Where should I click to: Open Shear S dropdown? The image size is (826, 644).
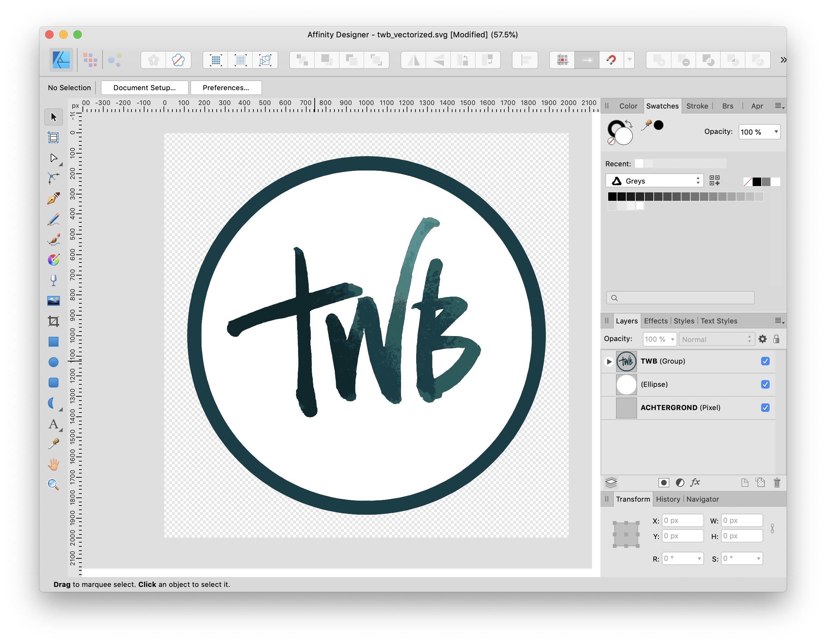point(758,558)
